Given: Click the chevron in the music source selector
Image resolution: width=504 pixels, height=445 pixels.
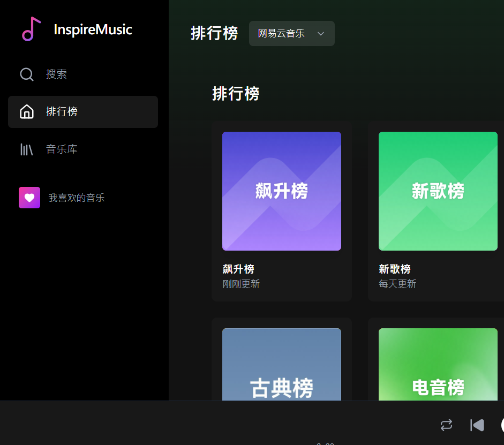Looking at the screenshot, I should click(x=321, y=33).
